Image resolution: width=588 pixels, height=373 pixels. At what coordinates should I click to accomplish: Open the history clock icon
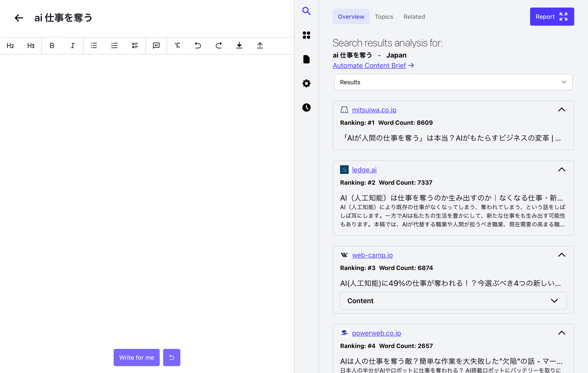pyautogui.click(x=306, y=108)
